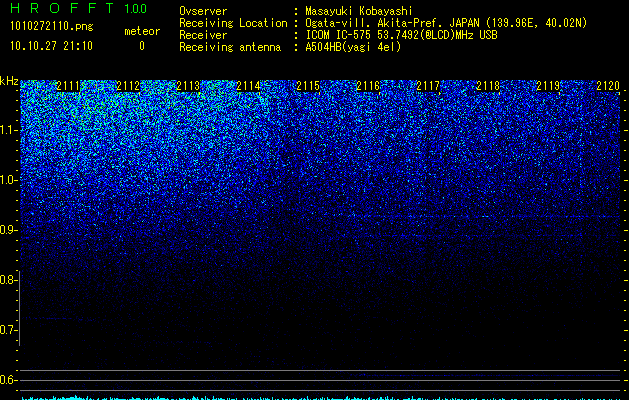Click the 2111 time marker
Viewport: 629px width, 400px height.
pyautogui.click(x=68, y=86)
